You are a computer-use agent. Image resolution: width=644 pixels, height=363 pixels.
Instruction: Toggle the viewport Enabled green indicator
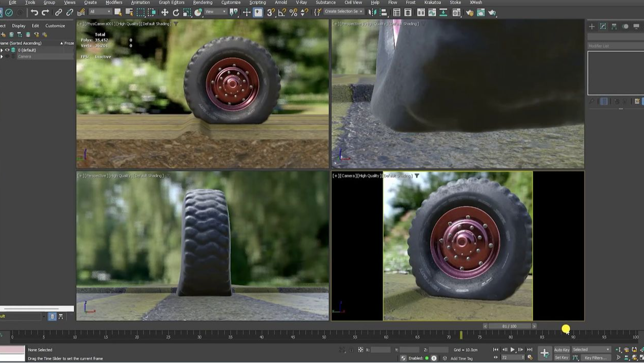[x=427, y=358]
